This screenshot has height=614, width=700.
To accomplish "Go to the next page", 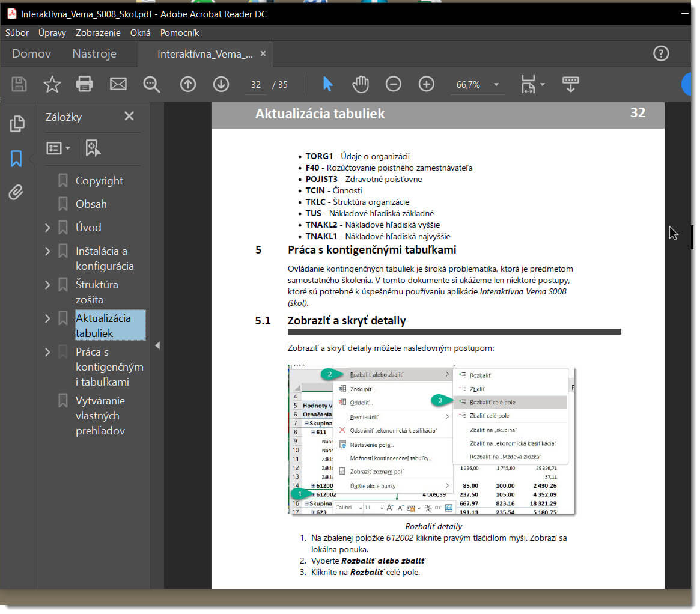I will pos(221,84).
